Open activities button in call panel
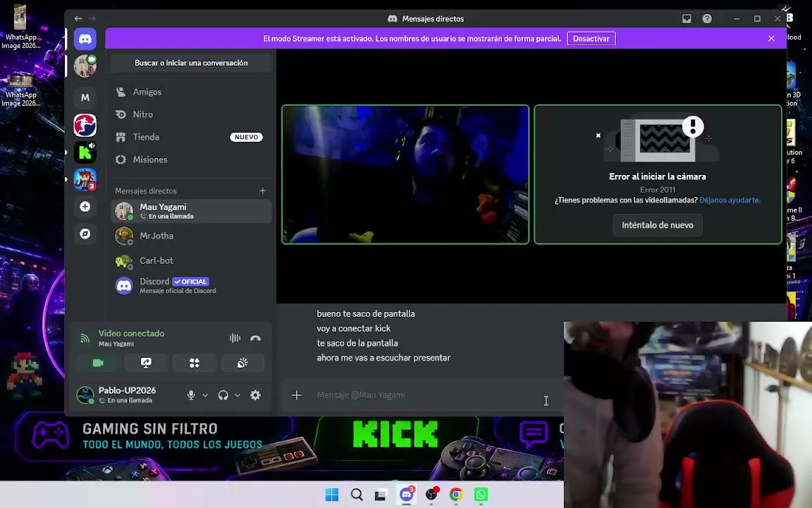Image resolution: width=812 pixels, height=508 pixels. click(x=195, y=363)
